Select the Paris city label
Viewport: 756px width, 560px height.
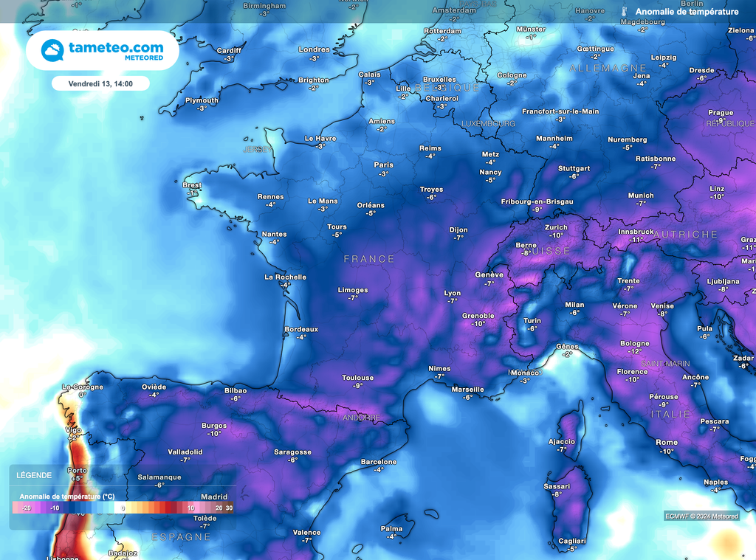click(x=384, y=165)
